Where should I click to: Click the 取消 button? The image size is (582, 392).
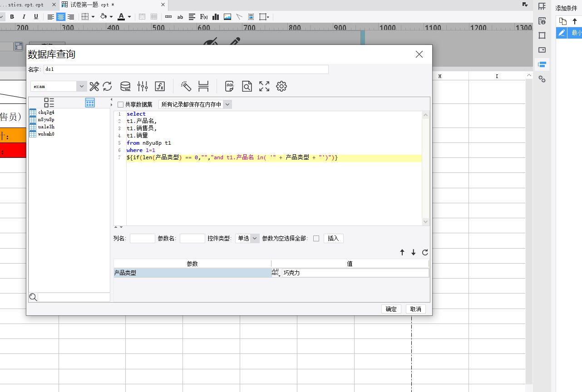415,309
